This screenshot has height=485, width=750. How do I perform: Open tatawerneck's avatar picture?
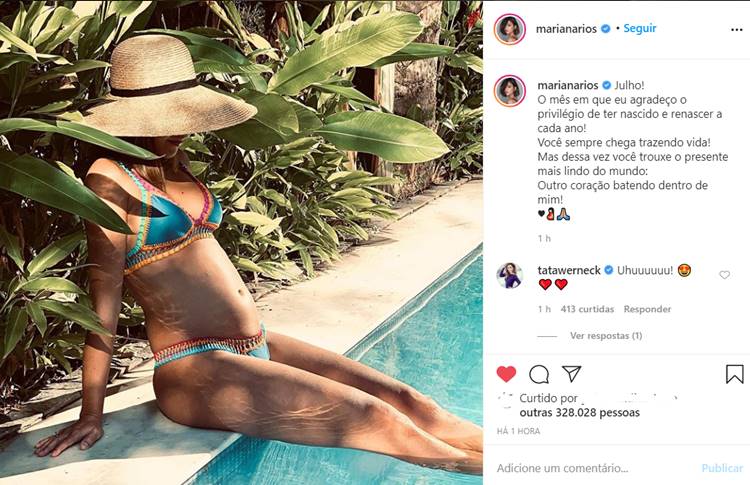click(x=509, y=276)
